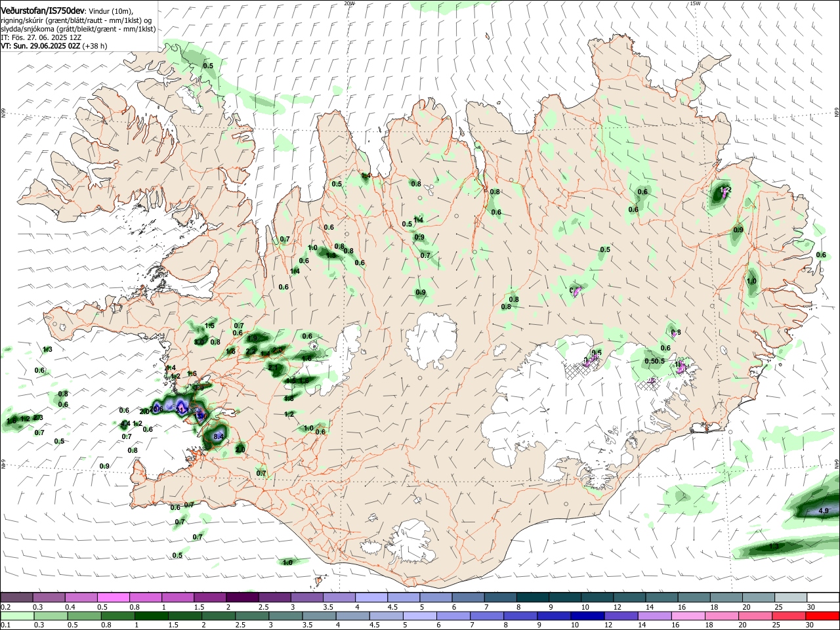
Task: Click the '8.4' precipitation value on the map
Action: coord(219,436)
